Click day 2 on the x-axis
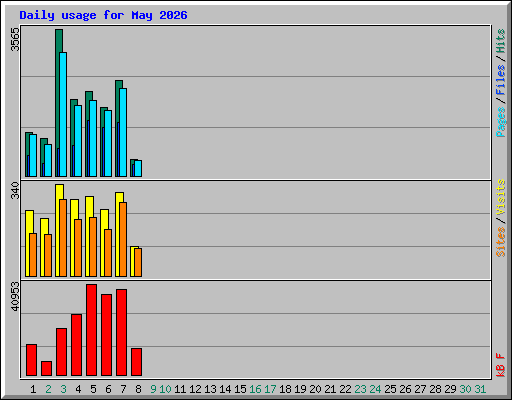This screenshot has height=400, width=512. [x=48, y=389]
